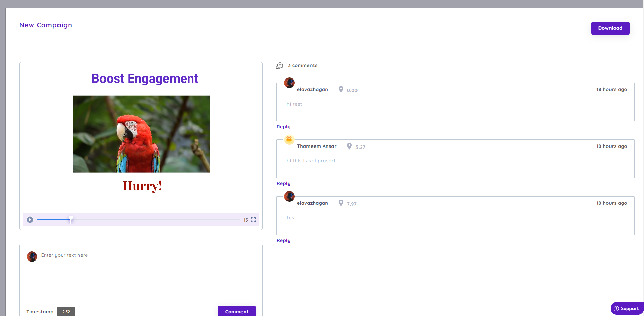Click Thameem Ansar's yellow avatar
Viewport: 644px width, 316px height.
pos(289,139)
